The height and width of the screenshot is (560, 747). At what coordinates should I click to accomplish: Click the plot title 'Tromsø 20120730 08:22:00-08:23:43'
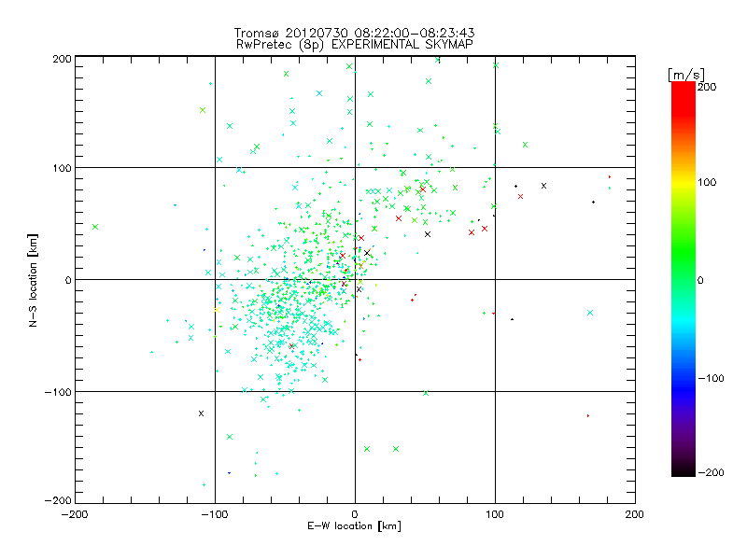pos(355,33)
